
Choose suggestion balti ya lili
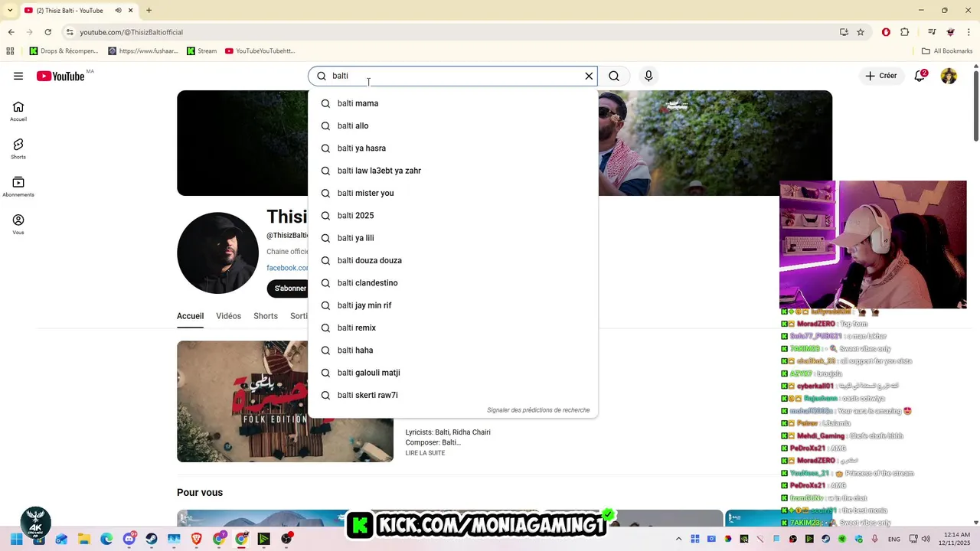(452, 238)
